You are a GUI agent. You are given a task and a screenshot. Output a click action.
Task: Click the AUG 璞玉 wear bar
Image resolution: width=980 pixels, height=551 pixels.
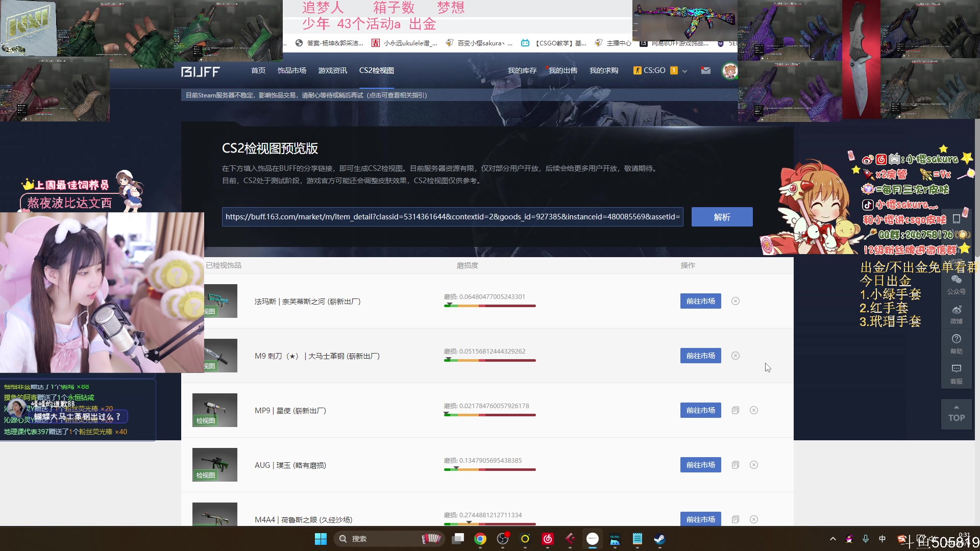point(490,469)
